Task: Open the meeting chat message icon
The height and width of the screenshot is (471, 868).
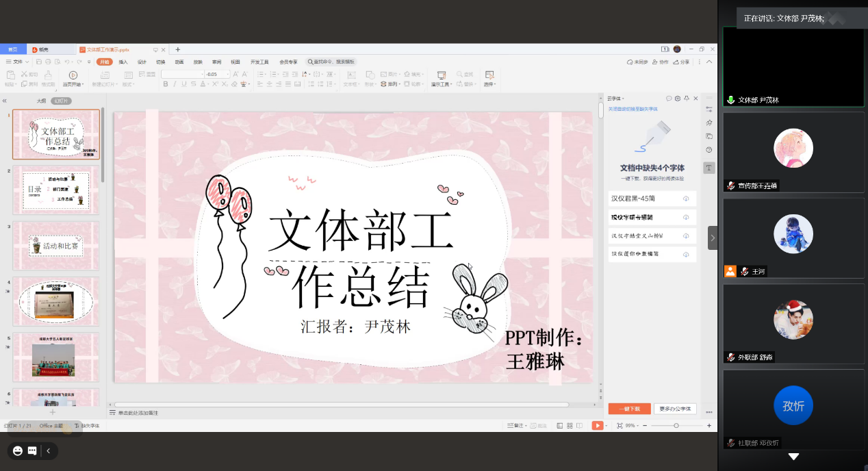Action: pyautogui.click(x=33, y=450)
